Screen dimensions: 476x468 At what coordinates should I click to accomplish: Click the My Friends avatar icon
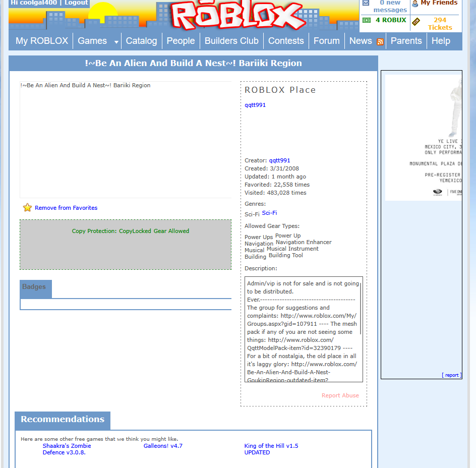[415, 3]
